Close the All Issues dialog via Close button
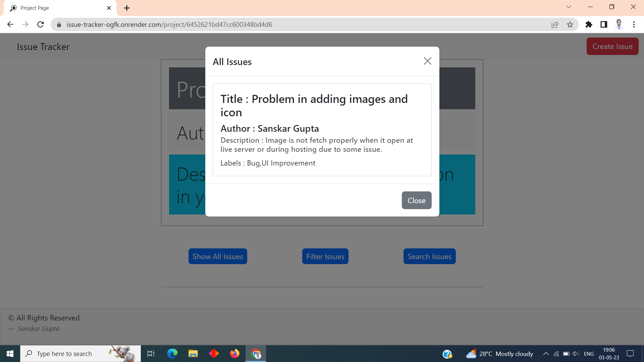 [x=416, y=200]
